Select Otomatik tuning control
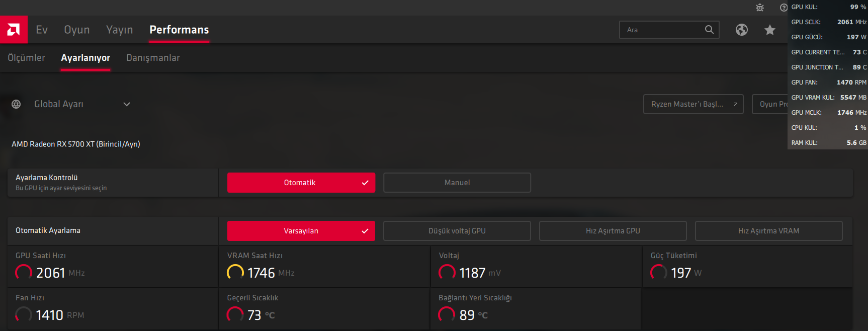The width and height of the screenshot is (868, 331). point(301,183)
